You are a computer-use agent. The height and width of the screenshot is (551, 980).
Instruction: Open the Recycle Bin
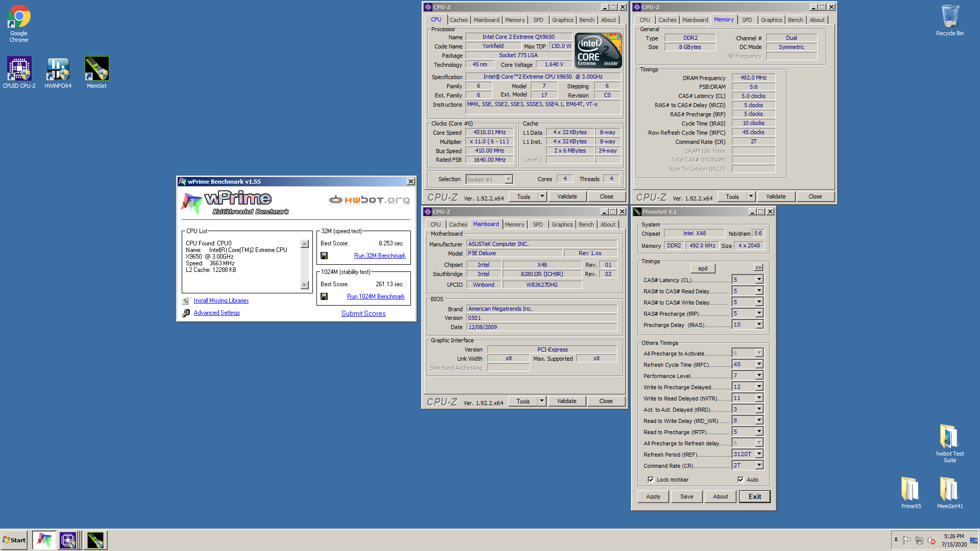[949, 20]
